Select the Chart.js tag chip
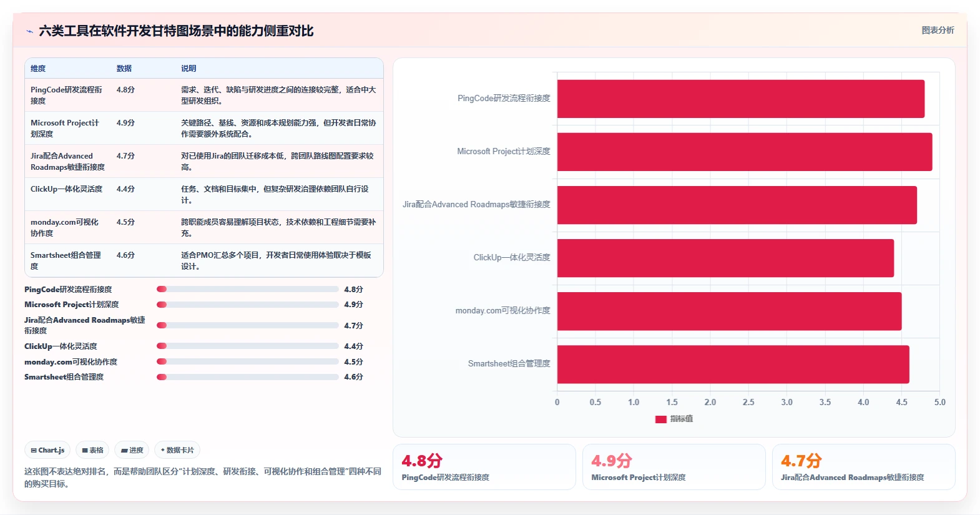980x515 pixels. click(x=48, y=450)
